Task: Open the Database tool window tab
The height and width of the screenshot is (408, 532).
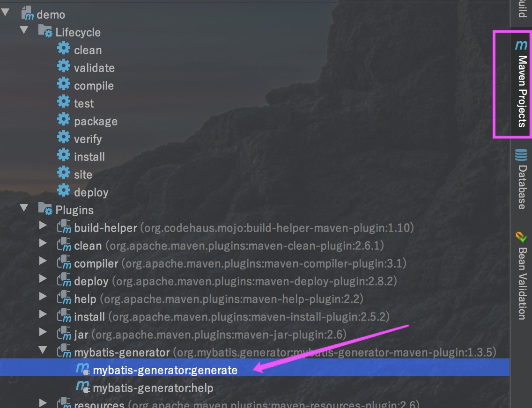Action: pos(521,179)
